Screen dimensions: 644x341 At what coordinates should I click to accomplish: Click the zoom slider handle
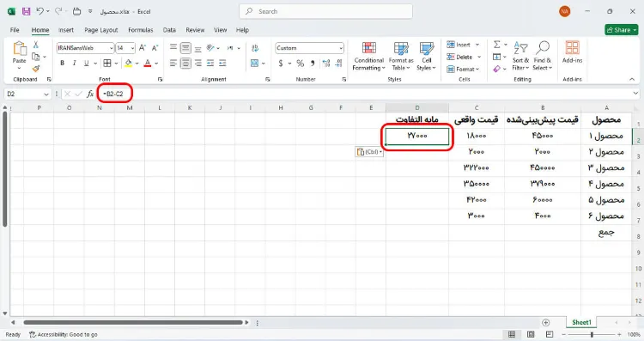click(592, 334)
